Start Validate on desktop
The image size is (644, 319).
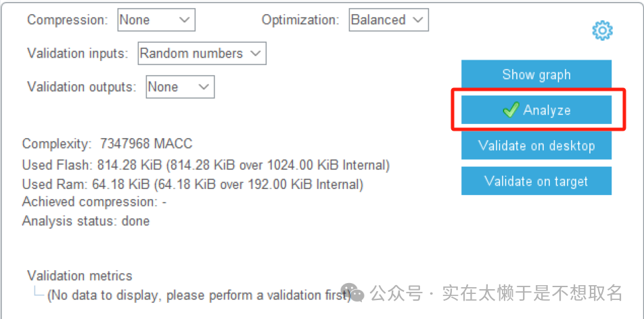coord(536,146)
